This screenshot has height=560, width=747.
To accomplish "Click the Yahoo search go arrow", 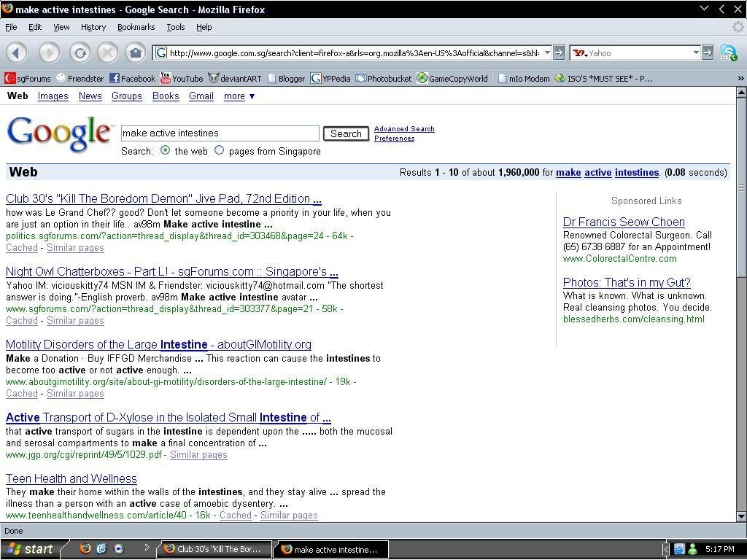I will (x=708, y=52).
